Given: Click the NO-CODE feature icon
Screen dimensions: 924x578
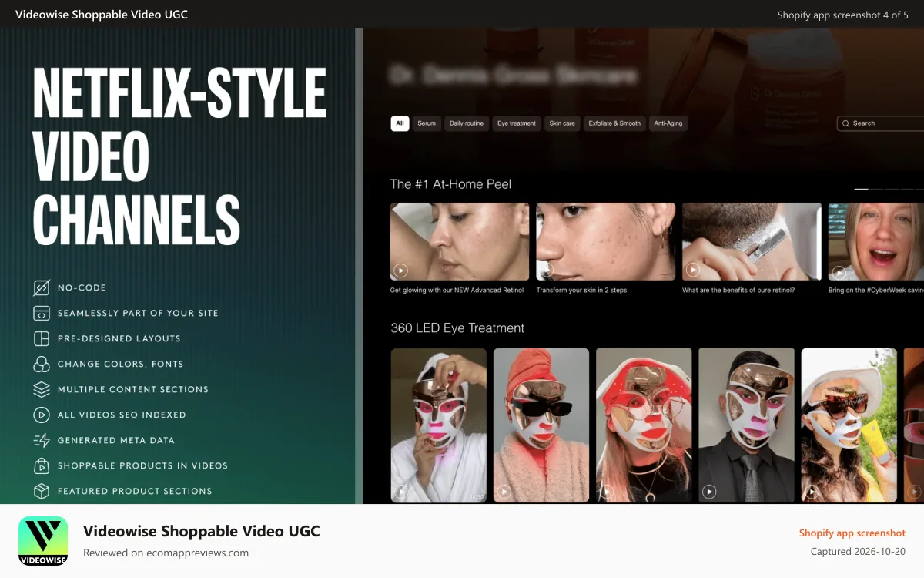Looking at the screenshot, I should 42,288.
